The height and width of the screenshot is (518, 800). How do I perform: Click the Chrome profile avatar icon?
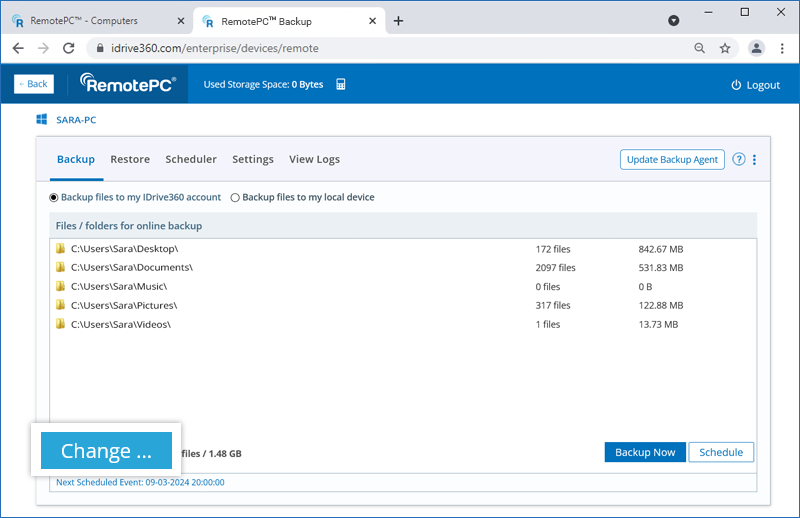[x=756, y=48]
